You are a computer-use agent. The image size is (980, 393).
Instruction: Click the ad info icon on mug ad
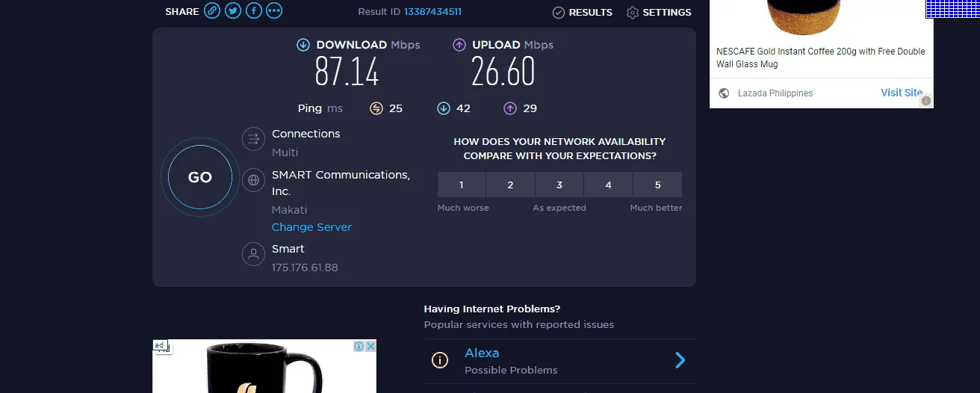point(359,346)
